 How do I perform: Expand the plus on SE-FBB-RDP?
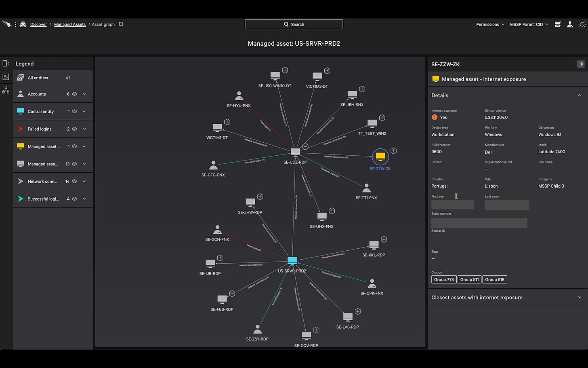(x=232, y=294)
